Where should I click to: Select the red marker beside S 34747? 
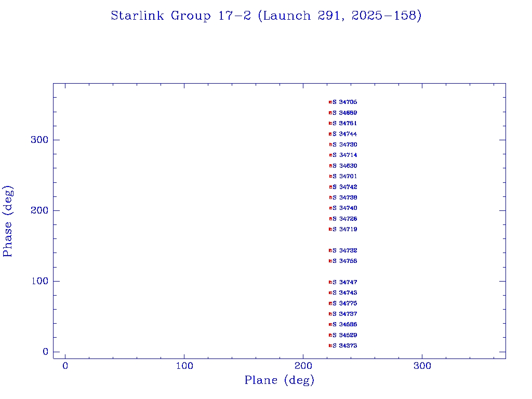point(330,282)
